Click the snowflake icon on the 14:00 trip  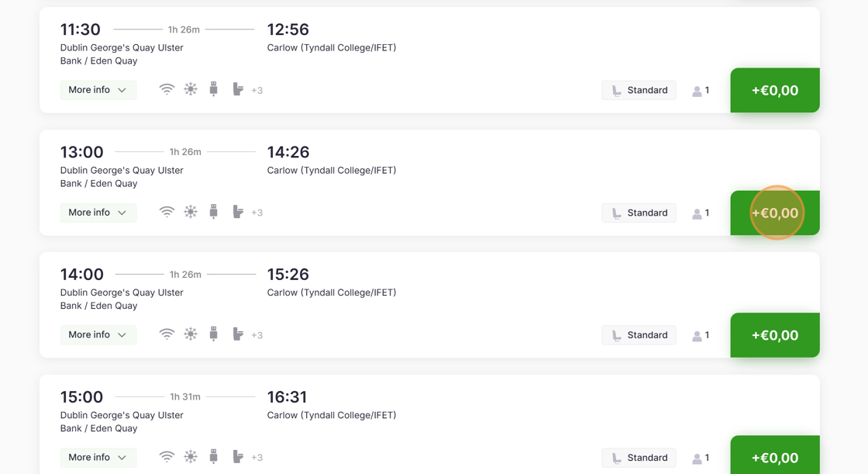coord(191,334)
